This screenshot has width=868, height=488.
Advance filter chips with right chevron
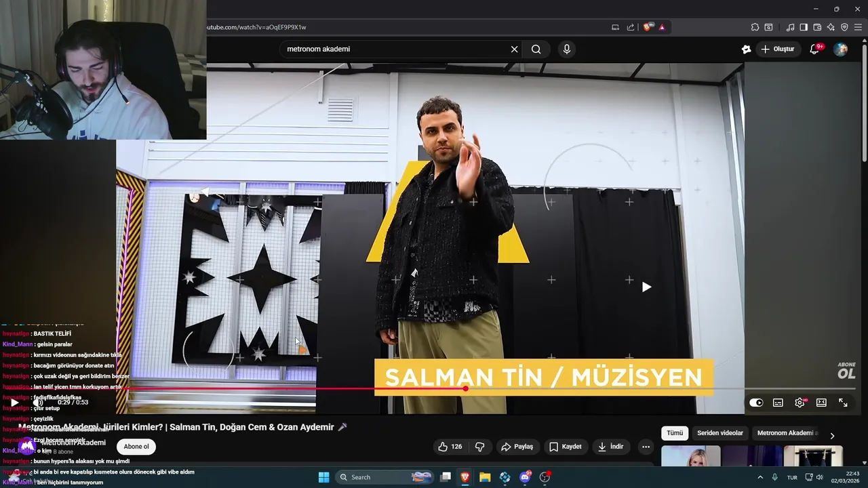pos(832,435)
